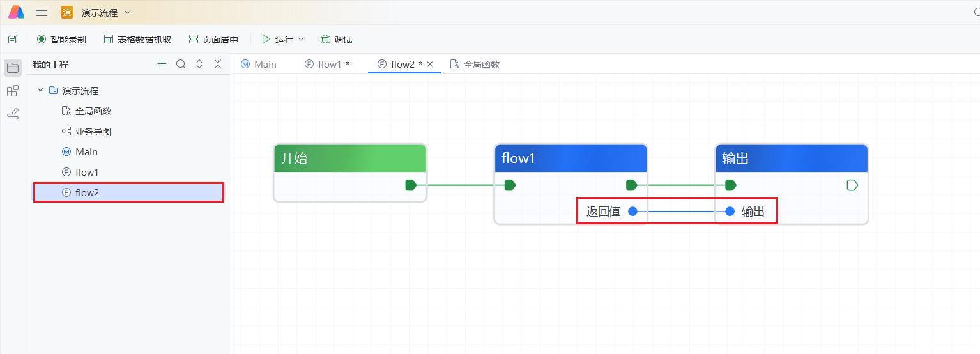Add new item with plus icon
The image size is (980, 354).
(x=162, y=64)
